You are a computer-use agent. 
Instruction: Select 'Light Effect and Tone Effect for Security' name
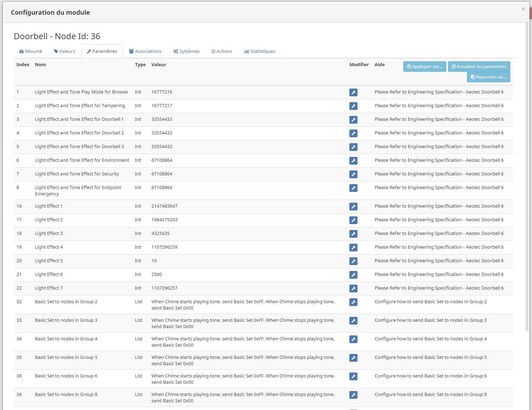pyautogui.click(x=77, y=174)
